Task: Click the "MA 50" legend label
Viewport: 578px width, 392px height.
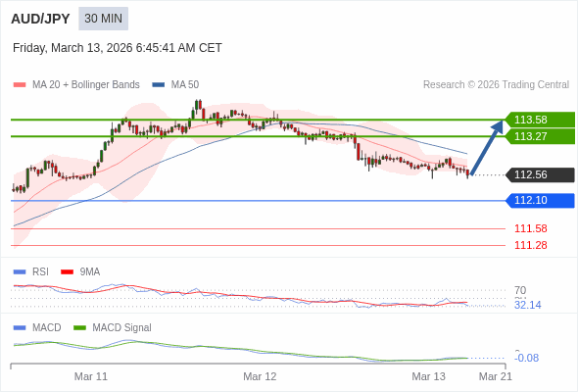Action: 185,85
